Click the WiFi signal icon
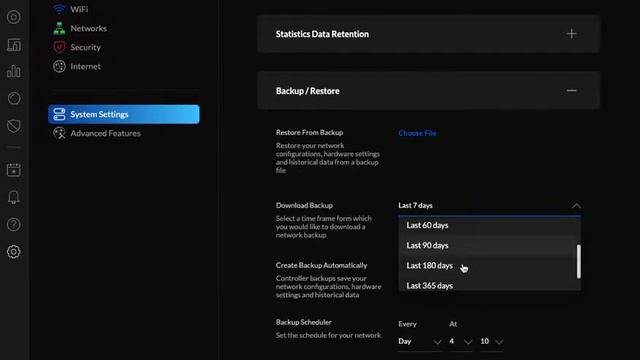Image resolution: width=640 pixels, height=360 pixels. (59, 9)
